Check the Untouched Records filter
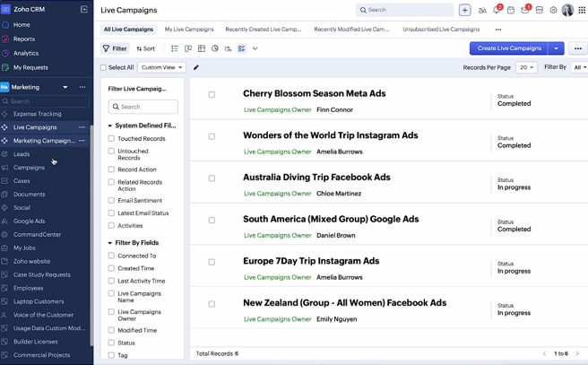Screen dimensions: 588x365 111,151
